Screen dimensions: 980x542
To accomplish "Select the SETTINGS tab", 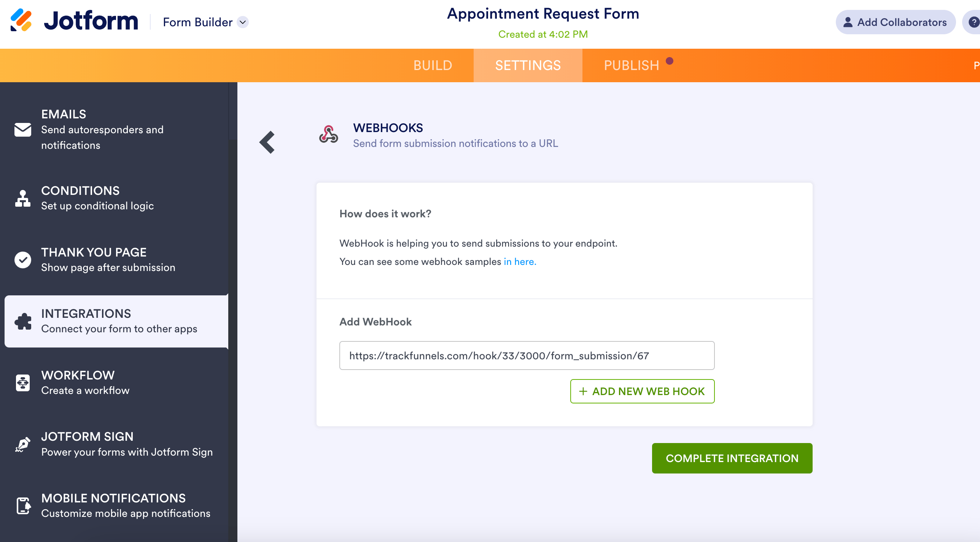I will click(x=528, y=65).
